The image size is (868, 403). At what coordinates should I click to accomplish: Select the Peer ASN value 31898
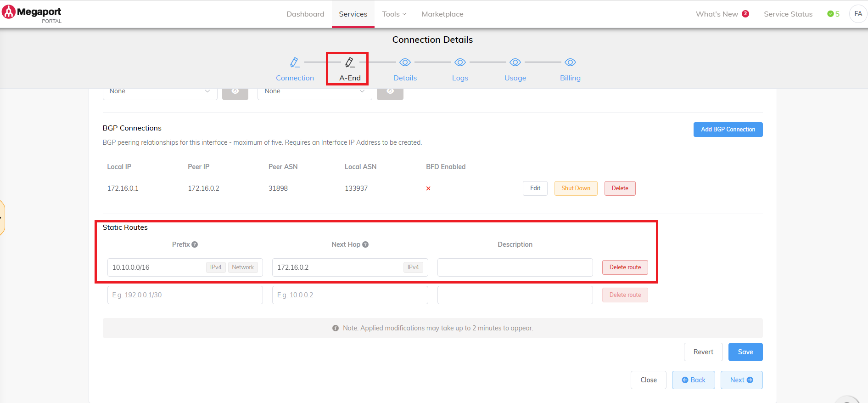(x=278, y=188)
